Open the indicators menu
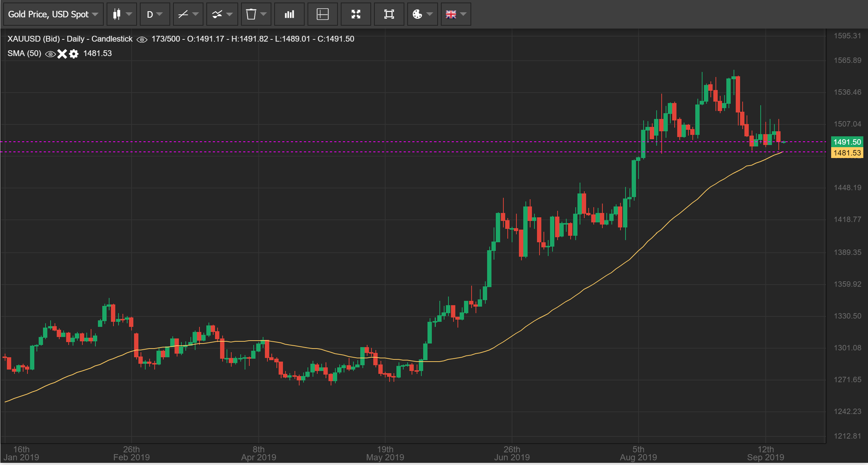The width and height of the screenshot is (868, 465). (222, 14)
